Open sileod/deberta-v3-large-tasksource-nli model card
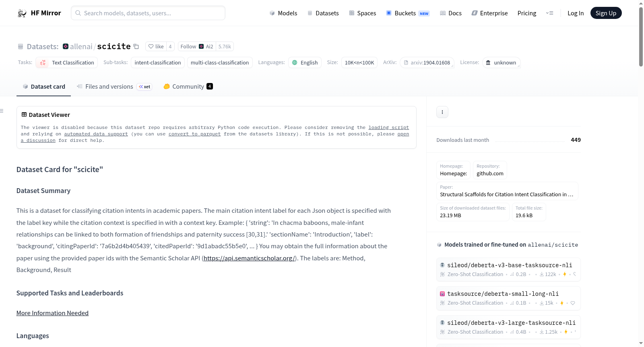The height and width of the screenshot is (347, 644). [x=508, y=327]
